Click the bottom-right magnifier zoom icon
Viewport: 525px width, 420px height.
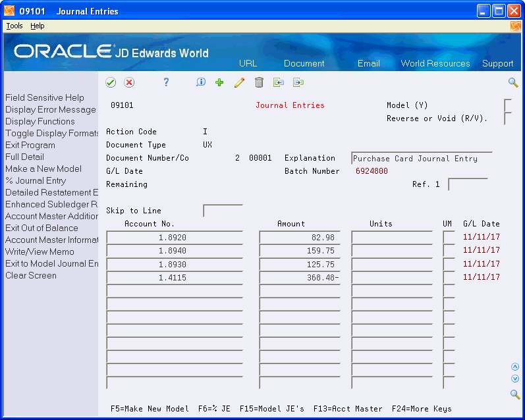click(515, 394)
